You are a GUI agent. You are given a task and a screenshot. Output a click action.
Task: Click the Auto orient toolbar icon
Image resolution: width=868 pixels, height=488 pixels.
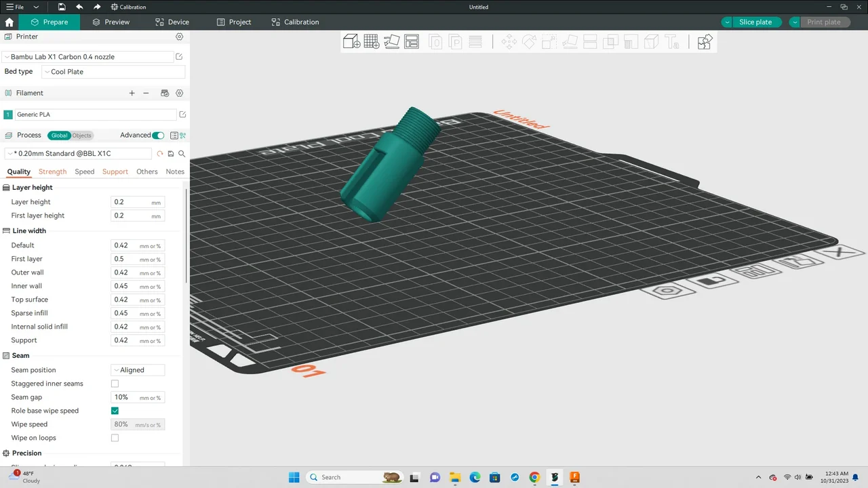pyautogui.click(x=392, y=42)
